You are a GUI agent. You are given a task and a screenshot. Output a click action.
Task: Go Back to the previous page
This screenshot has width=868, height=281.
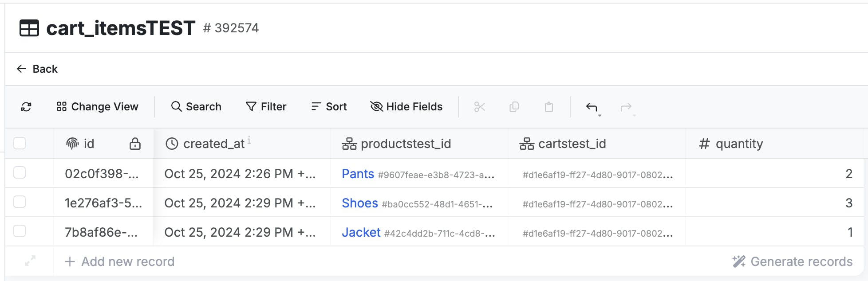[x=37, y=69]
